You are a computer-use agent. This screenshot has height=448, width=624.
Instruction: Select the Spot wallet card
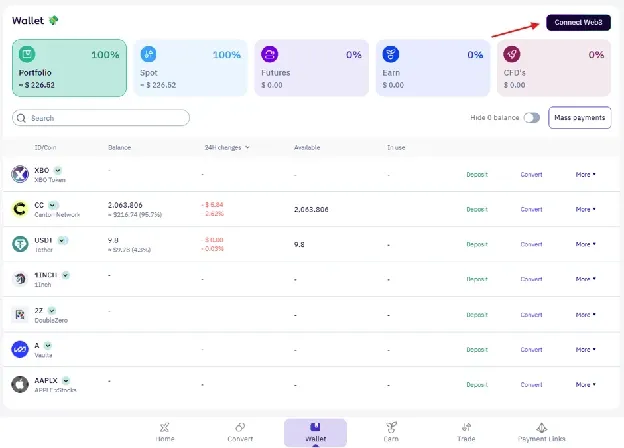(x=191, y=68)
